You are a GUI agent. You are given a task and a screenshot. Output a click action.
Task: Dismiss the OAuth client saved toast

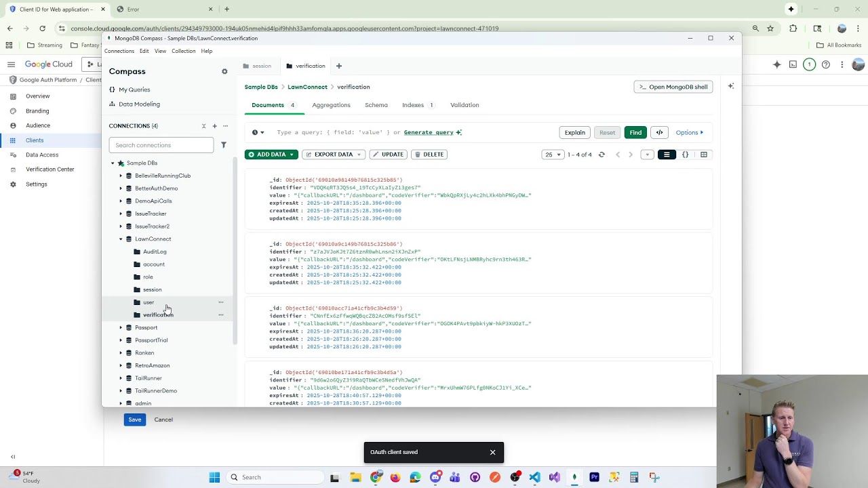[x=493, y=452]
